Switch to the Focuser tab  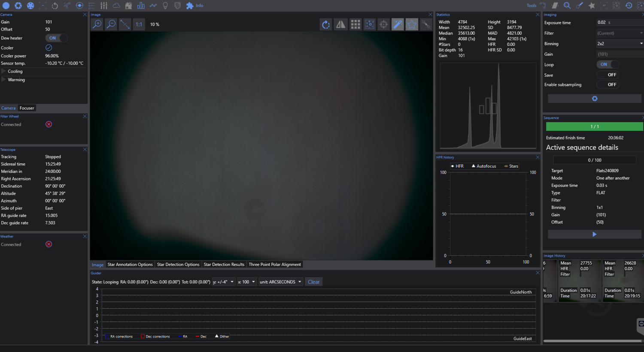pos(27,108)
